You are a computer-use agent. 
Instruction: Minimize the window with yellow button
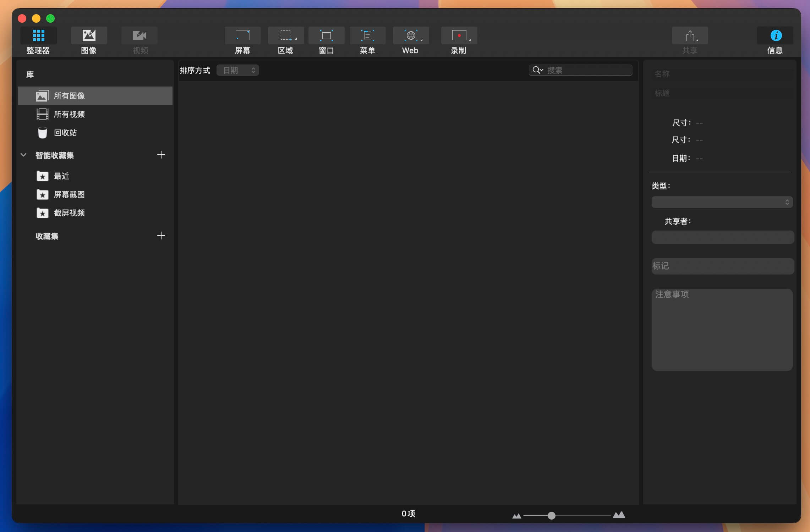(36, 18)
